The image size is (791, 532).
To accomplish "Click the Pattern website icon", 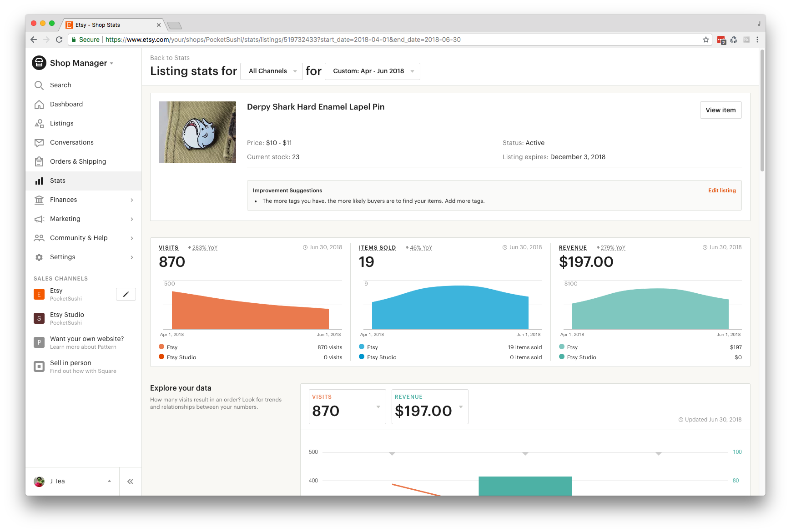I will (39, 342).
